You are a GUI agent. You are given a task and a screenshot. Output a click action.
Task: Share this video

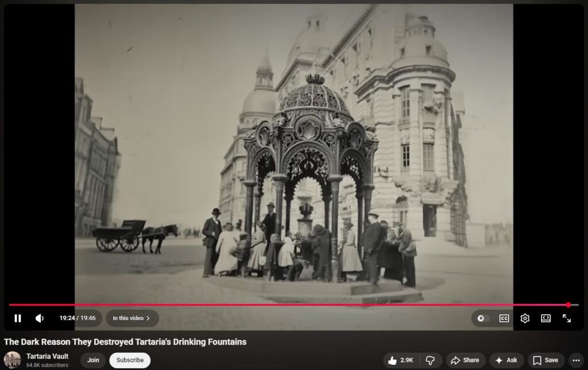click(465, 360)
